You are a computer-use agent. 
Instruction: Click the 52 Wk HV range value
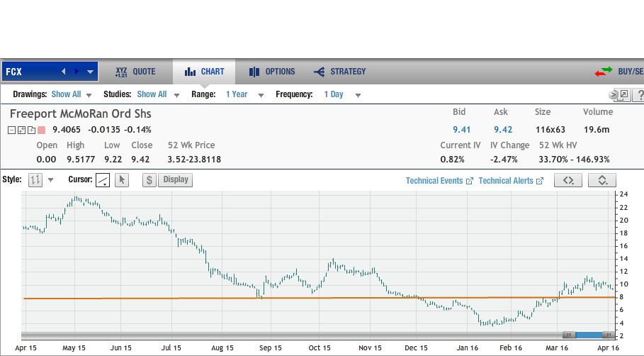574,160
